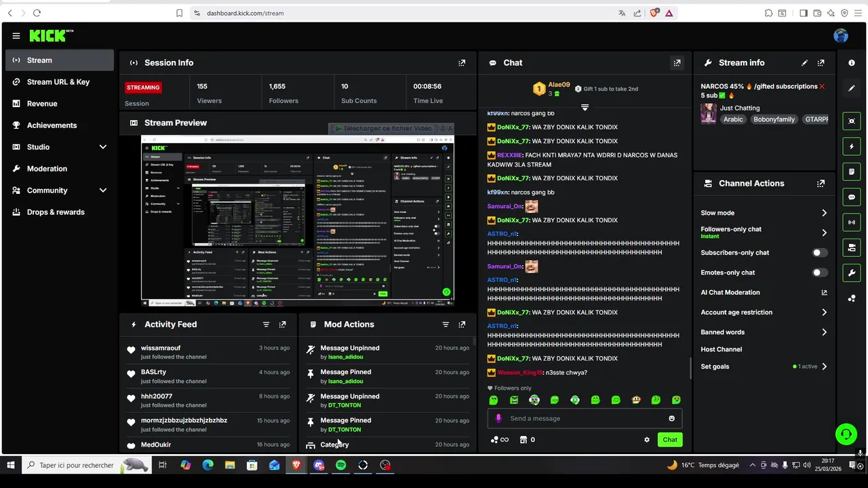The width and height of the screenshot is (868, 488).
Task: Pop out the Activity Feed panel
Action: tap(282, 325)
